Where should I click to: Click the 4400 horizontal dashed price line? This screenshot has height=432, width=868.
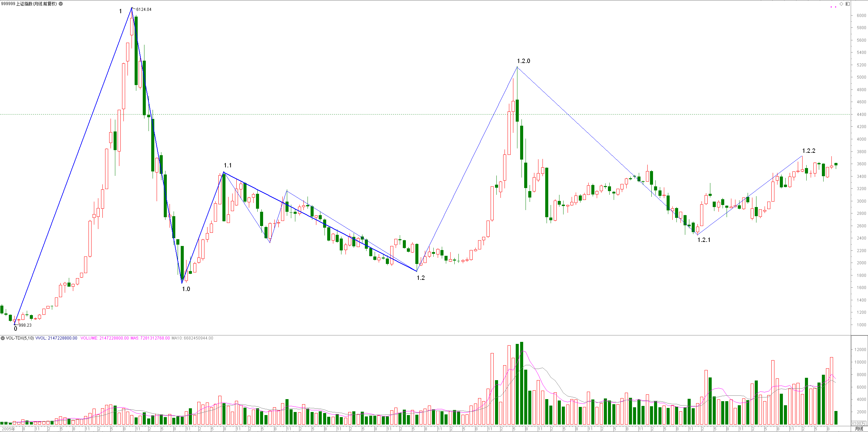coord(425,114)
